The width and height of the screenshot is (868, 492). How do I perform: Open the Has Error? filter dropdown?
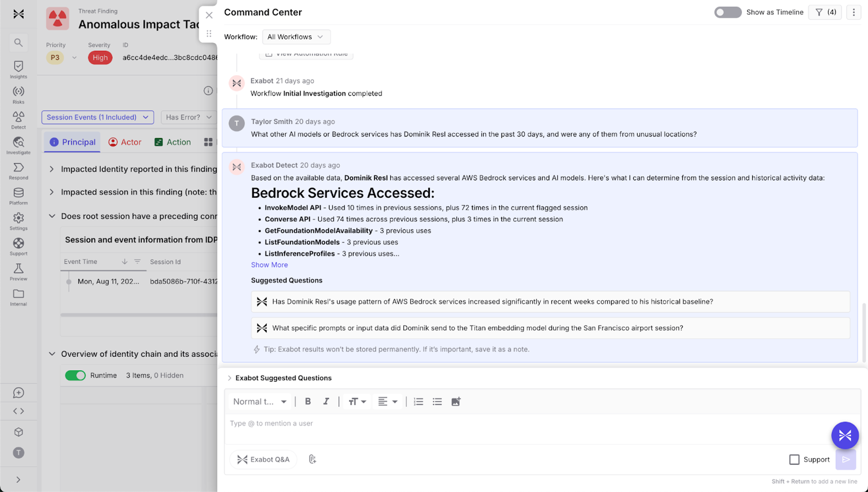(x=189, y=117)
